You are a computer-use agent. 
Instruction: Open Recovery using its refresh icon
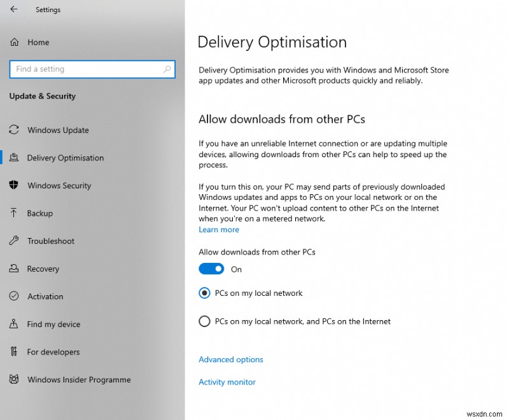[x=14, y=269]
